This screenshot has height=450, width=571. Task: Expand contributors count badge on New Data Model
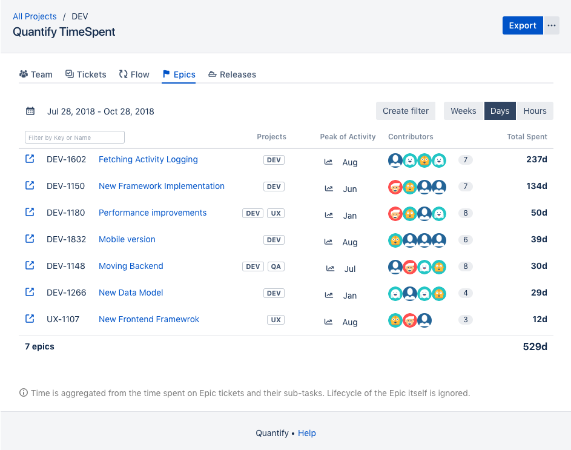tap(465, 293)
